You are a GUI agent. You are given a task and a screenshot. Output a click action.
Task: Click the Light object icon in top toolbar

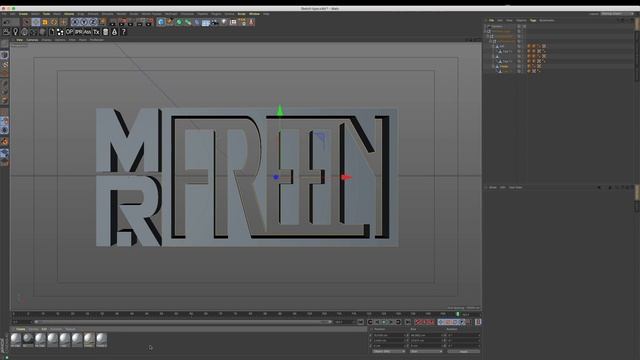(x=224, y=22)
